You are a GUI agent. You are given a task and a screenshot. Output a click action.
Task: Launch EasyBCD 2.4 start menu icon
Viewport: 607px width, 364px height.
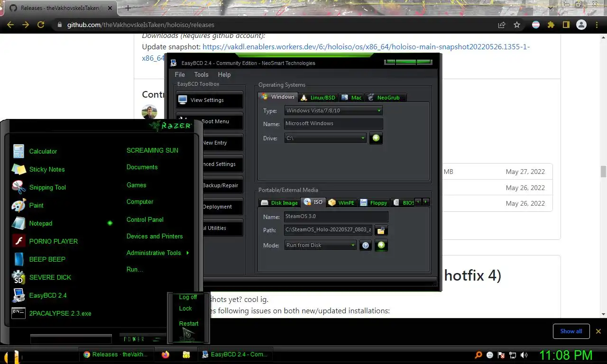coord(18,295)
